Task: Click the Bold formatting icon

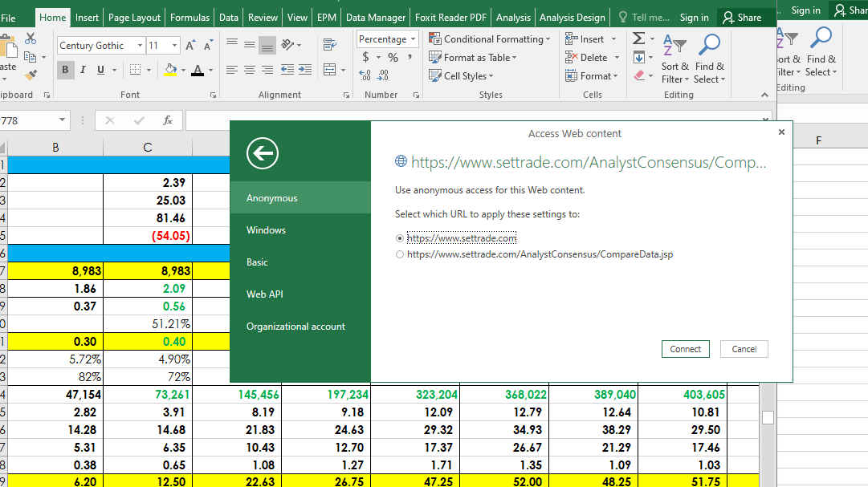Action: click(66, 70)
